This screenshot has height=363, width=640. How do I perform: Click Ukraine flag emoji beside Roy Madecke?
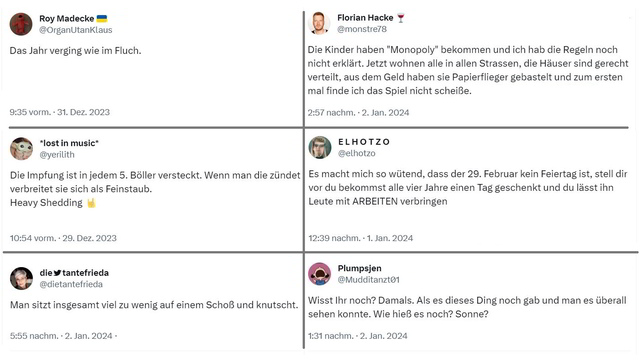coord(102,18)
